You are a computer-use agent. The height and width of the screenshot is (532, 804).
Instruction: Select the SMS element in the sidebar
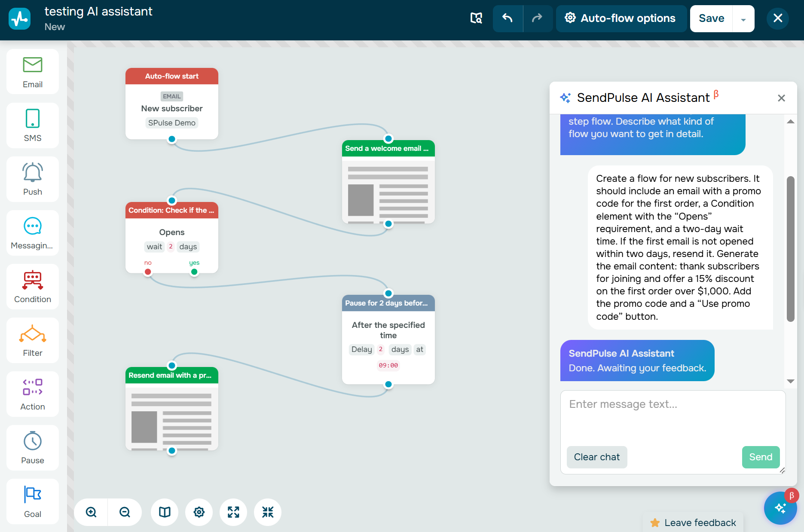click(32, 125)
